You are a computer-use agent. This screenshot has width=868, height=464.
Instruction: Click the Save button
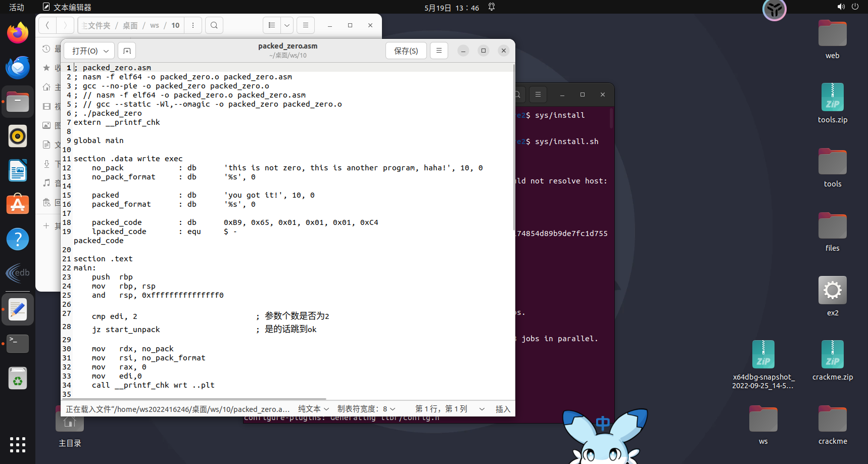pyautogui.click(x=406, y=51)
